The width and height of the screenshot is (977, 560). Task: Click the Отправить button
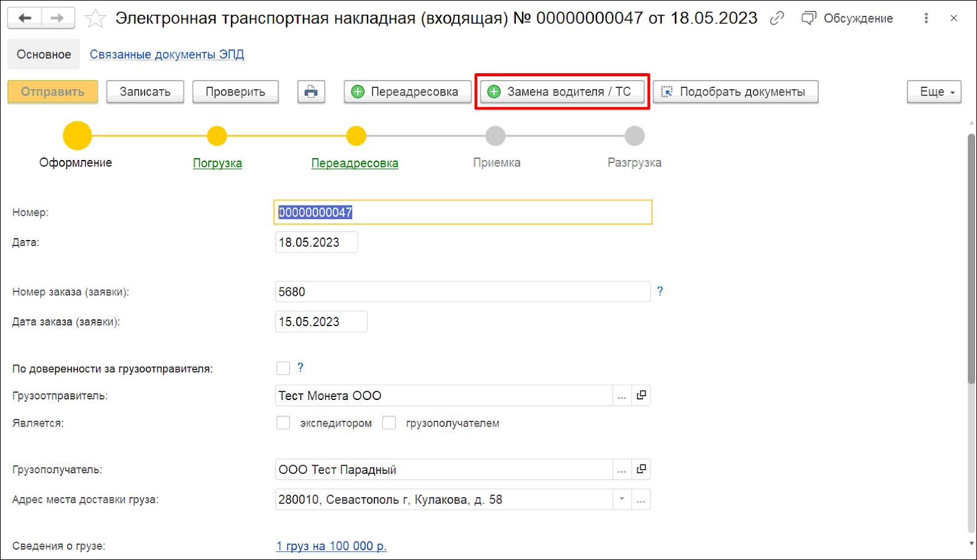pos(53,92)
